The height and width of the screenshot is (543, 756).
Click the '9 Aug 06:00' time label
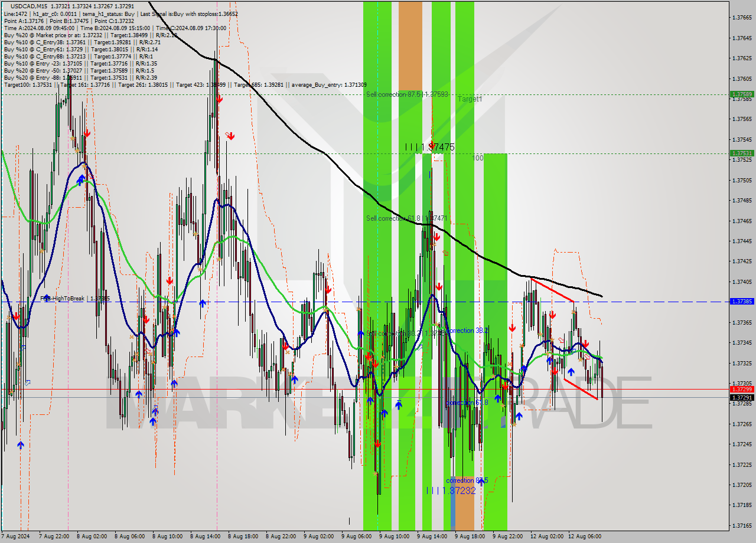[x=357, y=536]
